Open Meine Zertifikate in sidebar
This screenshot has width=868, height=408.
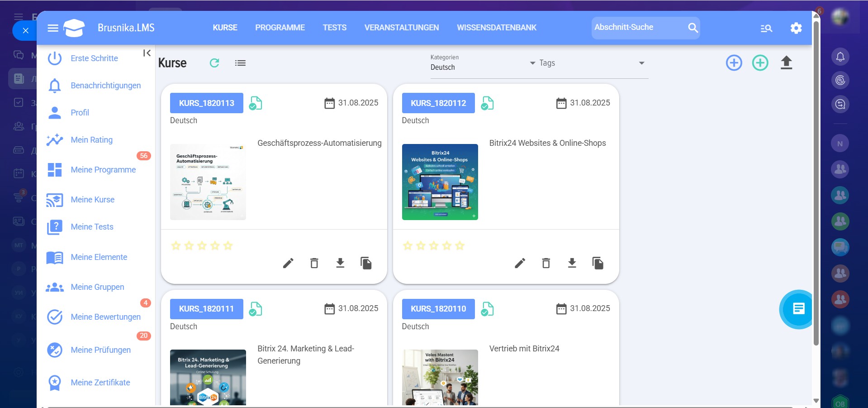(100, 383)
